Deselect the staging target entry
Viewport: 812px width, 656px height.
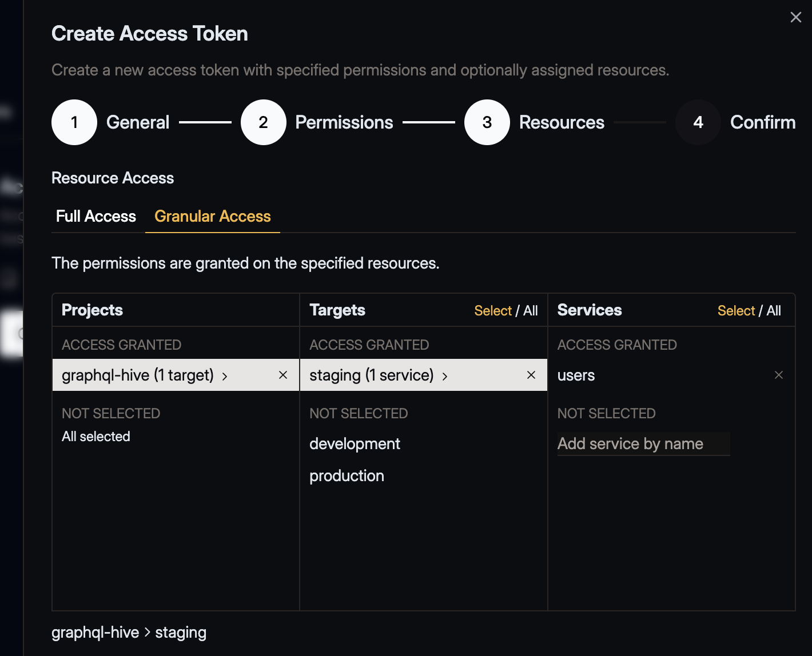coord(372,375)
